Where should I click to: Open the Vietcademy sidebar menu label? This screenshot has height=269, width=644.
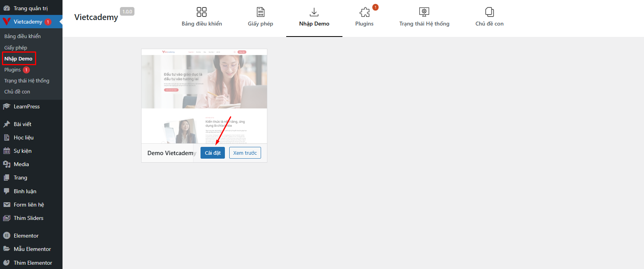tap(28, 22)
